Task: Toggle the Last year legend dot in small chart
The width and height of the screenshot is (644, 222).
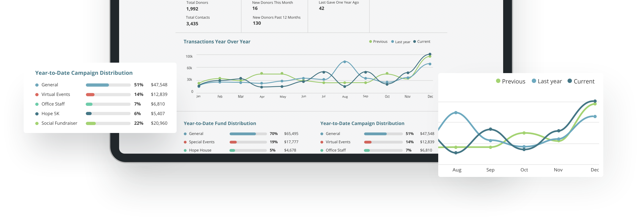Action: click(393, 41)
